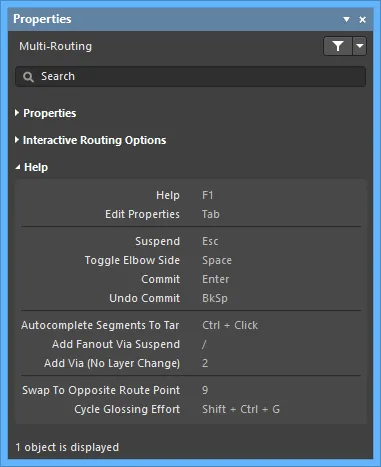Open the filter dropdown arrow
381x467 pixels.
[360, 46]
